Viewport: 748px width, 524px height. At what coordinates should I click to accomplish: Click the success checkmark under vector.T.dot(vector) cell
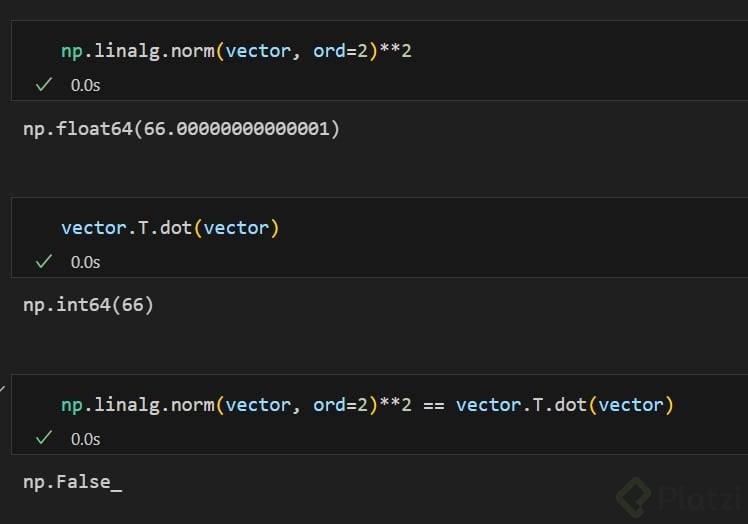43,262
